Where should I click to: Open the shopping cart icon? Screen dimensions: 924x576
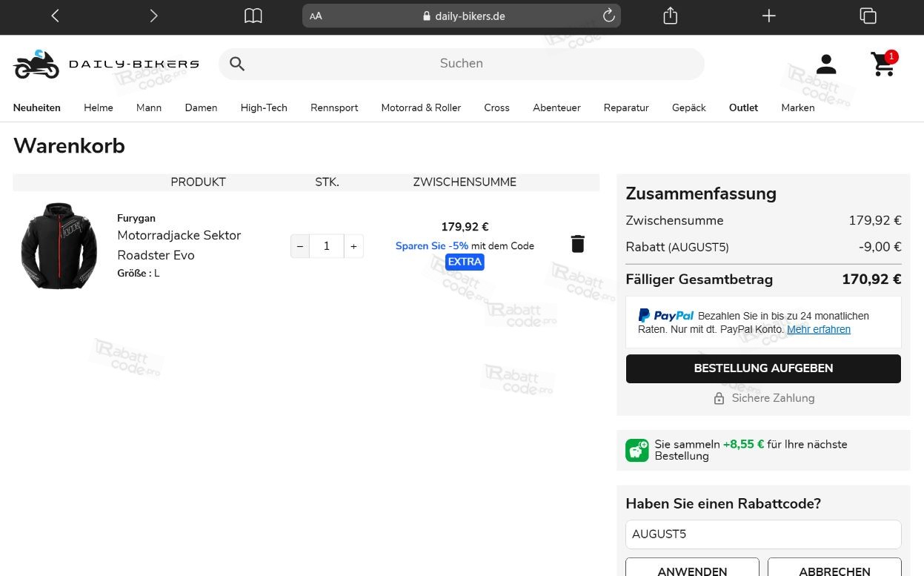(883, 64)
